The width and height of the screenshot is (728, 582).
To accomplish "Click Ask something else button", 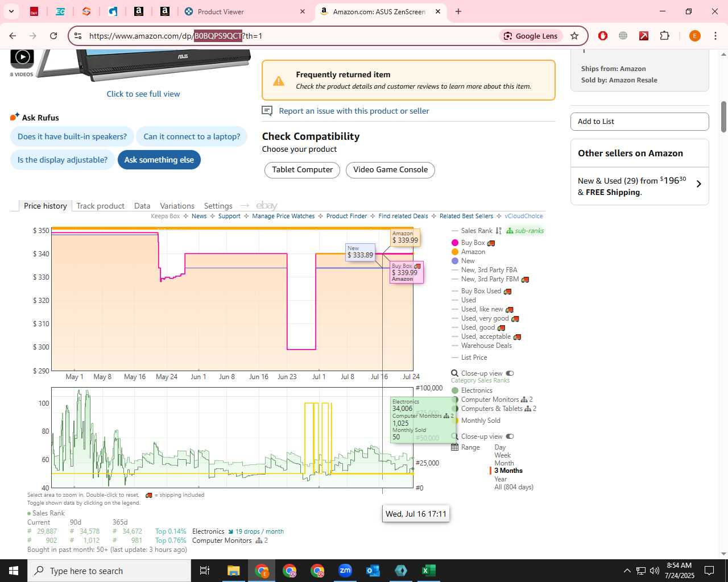I will pos(159,160).
